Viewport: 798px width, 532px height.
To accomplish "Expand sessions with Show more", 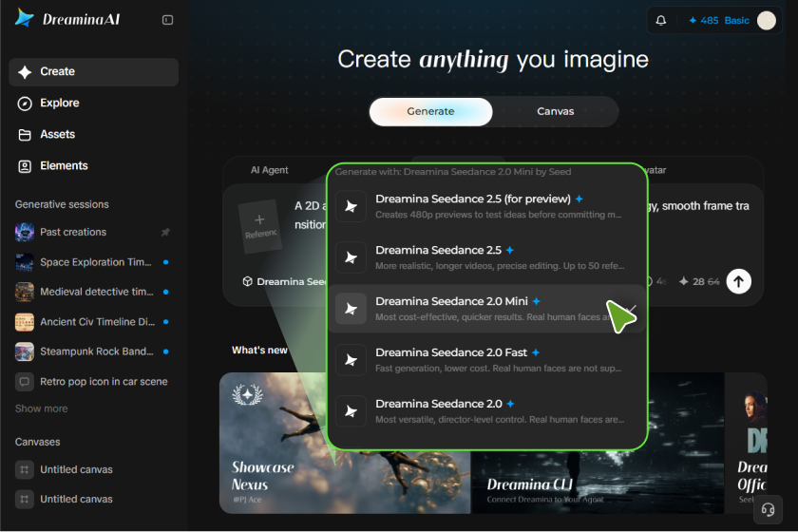I will pyautogui.click(x=41, y=408).
